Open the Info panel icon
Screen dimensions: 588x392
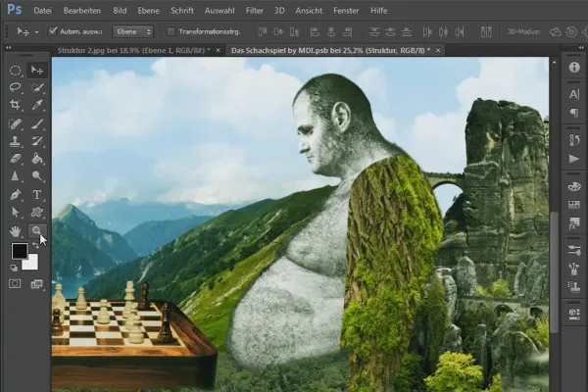pyautogui.click(x=573, y=68)
